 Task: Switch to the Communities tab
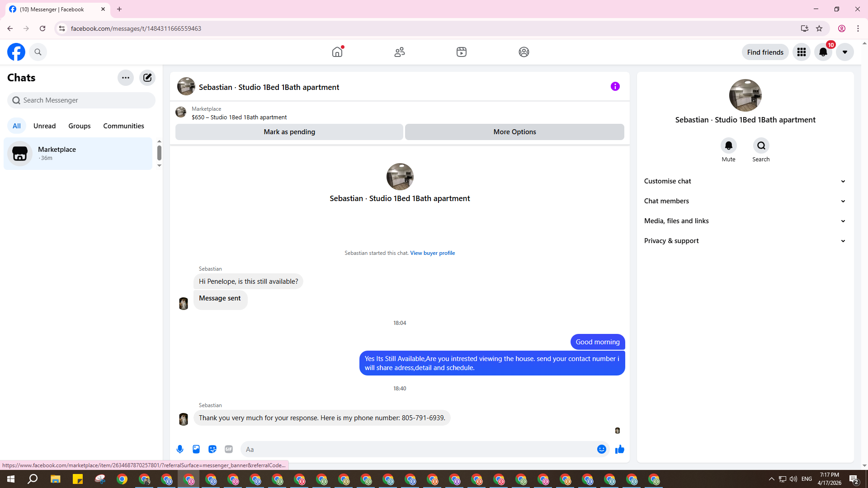(123, 126)
